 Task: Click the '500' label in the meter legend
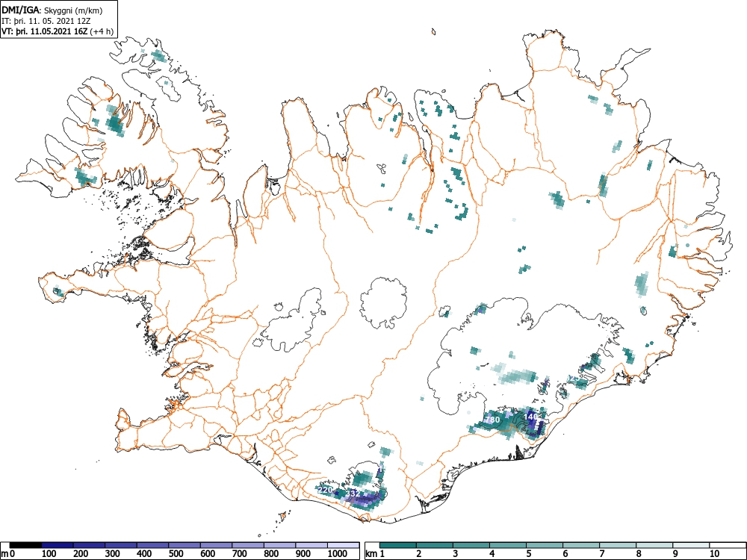[176, 554]
